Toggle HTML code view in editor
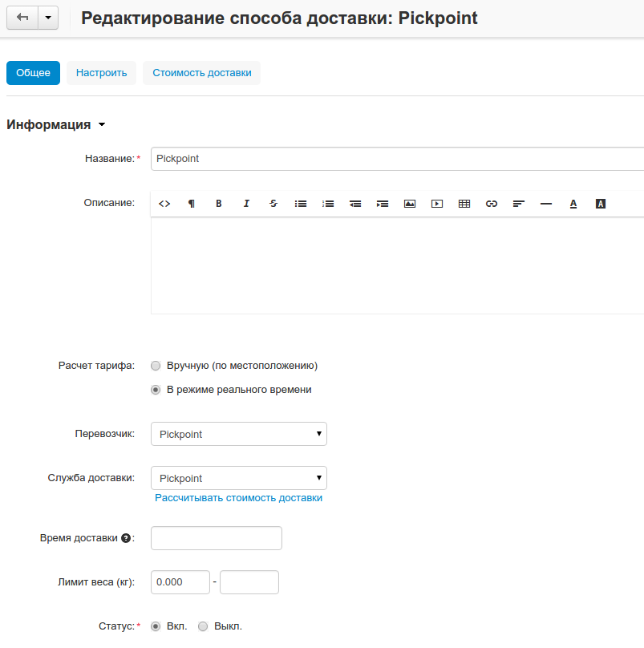Screen dimensions: 644x648 (164, 204)
